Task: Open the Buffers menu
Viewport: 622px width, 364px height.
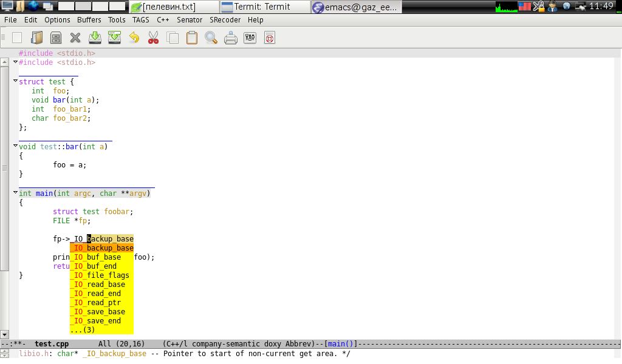Action: 89,20
